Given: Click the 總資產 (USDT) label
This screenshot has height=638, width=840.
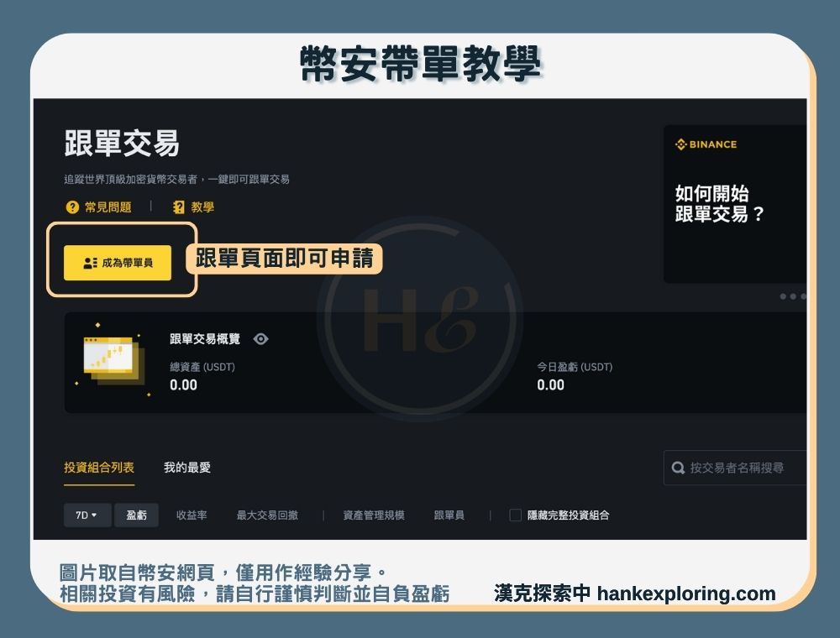Looking at the screenshot, I should [202, 367].
